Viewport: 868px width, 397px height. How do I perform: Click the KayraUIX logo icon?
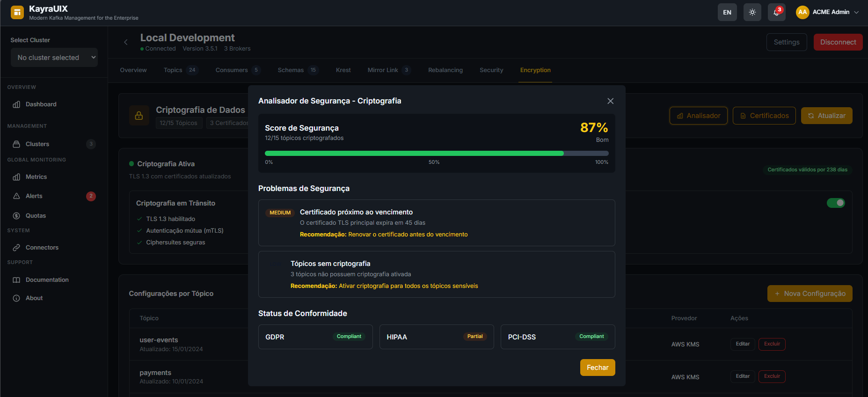click(17, 12)
